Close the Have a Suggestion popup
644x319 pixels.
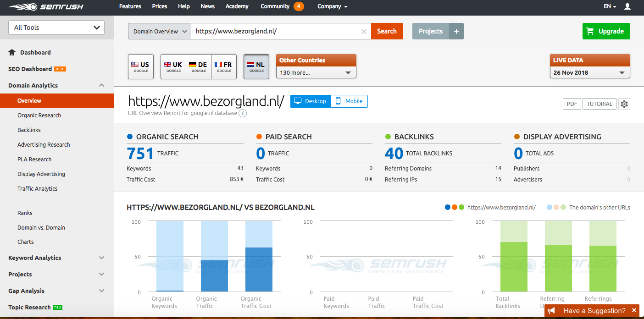pyautogui.click(x=634, y=310)
